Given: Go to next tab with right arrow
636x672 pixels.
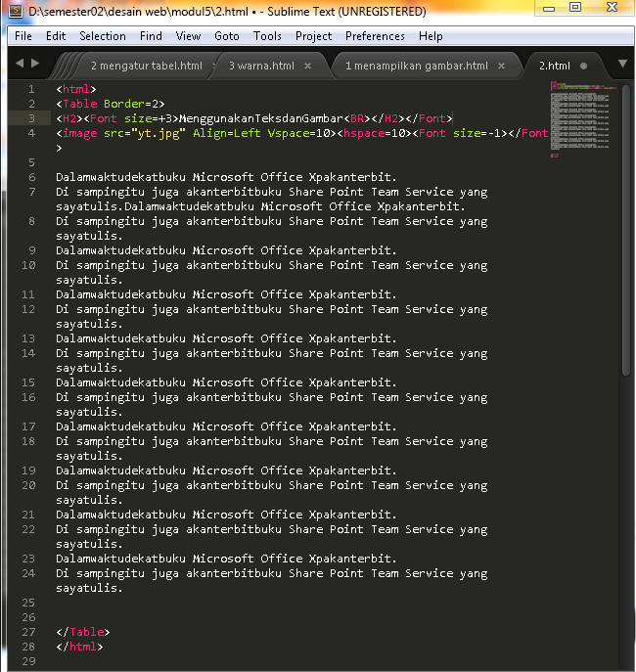Looking at the screenshot, I should point(35,64).
